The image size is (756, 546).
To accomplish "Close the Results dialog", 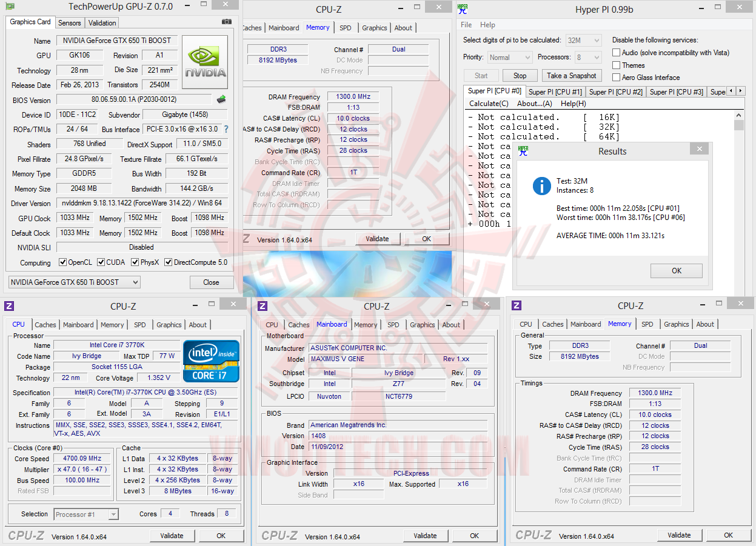I will 700,149.
